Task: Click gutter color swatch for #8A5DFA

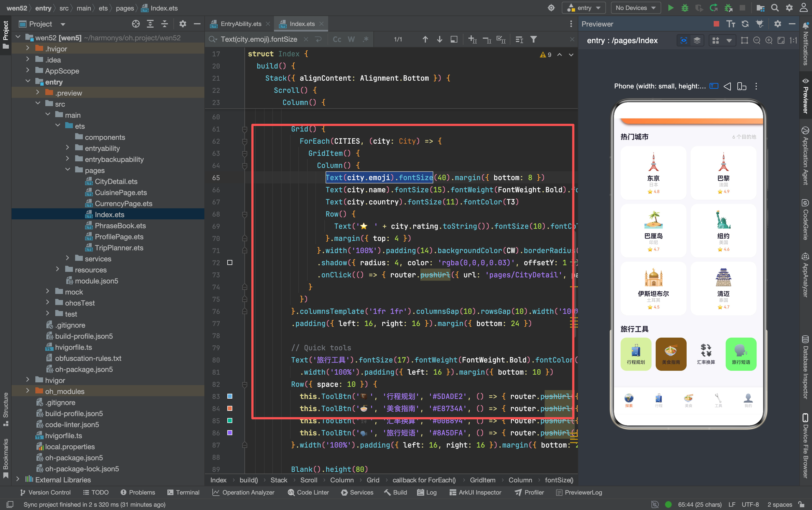Action: click(x=230, y=432)
